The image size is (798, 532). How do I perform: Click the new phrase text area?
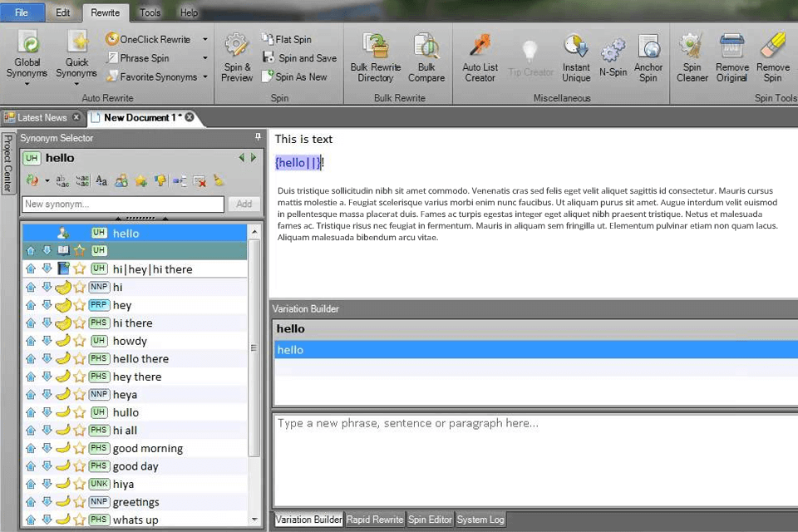click(x=536, y=461)
